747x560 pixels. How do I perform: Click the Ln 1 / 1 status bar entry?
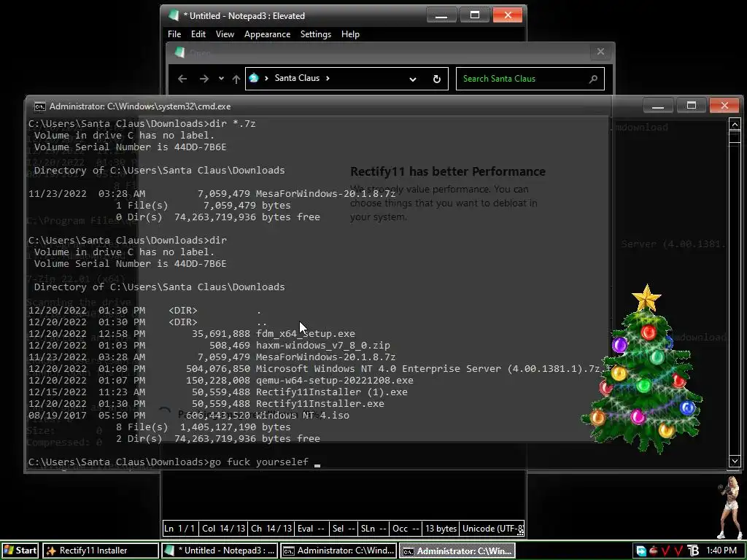pos(179,529)
